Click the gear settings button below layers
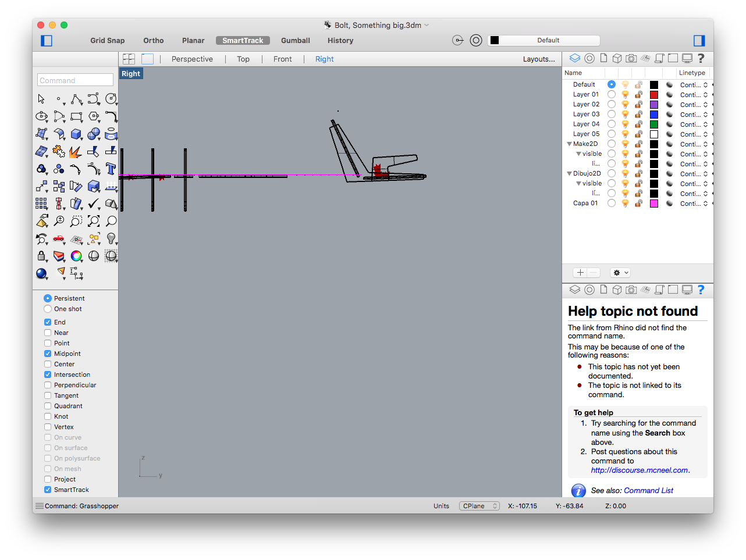Viewport: 746px width, 560px height. tap(620, 273)
